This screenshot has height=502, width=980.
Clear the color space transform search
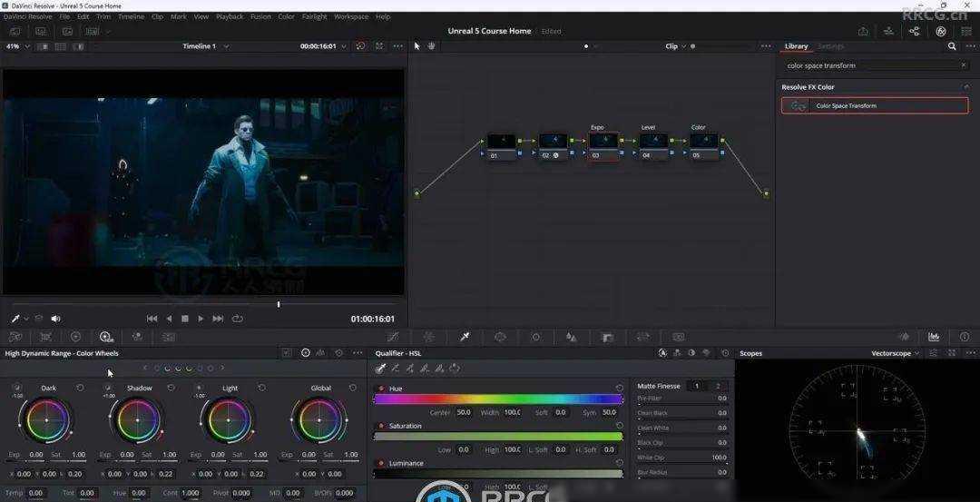pos(963,65)
